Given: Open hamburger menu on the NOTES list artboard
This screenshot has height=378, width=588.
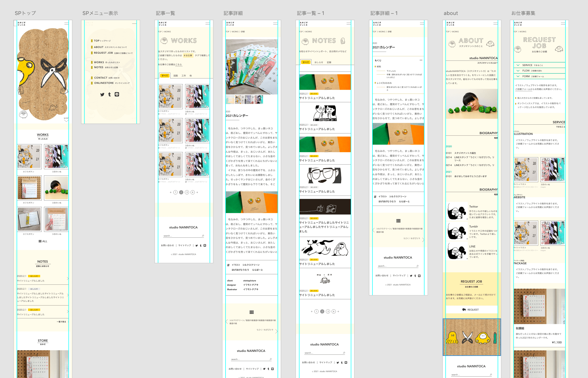Looking at the screenshot, I should point(349,24).
